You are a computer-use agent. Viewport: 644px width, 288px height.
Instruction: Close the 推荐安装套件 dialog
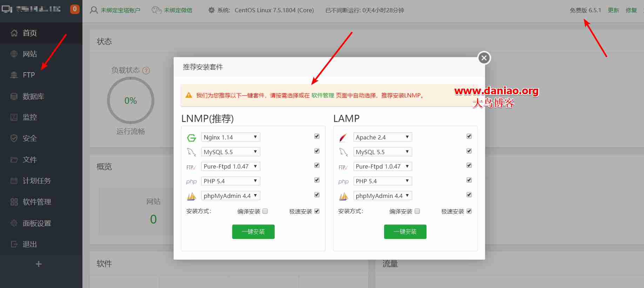point(484,58)
